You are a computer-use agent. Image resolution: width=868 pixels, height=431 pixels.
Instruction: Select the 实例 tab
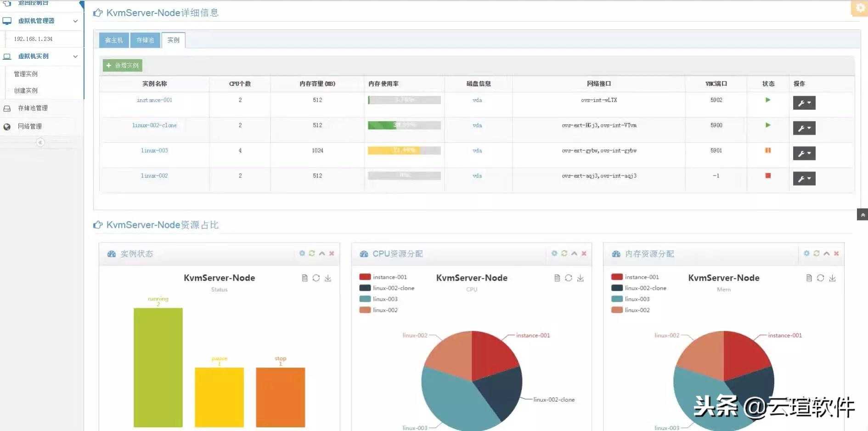tap(174, 40)
